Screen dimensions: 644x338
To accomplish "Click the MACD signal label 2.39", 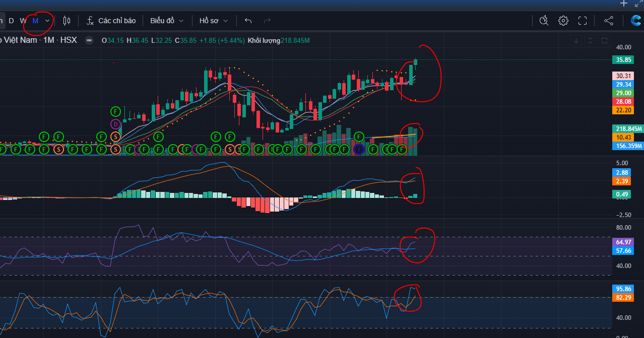I will [622, 181].
